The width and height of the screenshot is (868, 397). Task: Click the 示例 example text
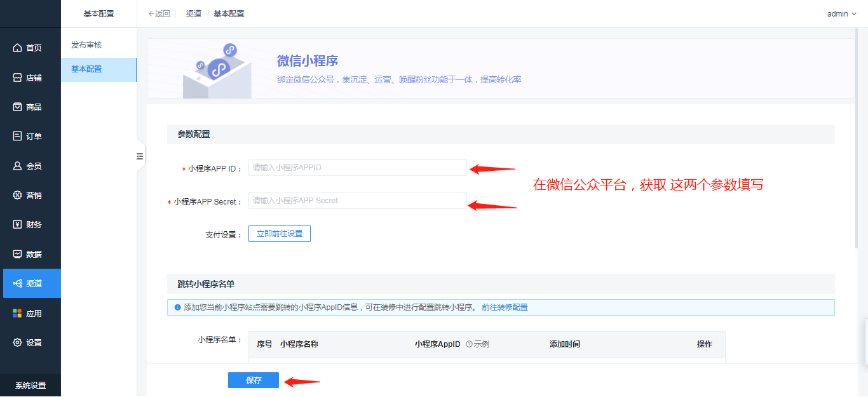482,344
